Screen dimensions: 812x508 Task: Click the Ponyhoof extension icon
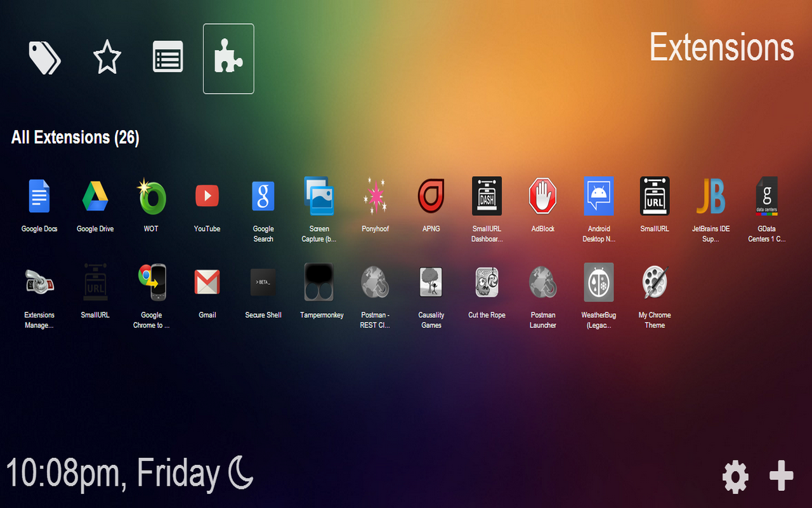[x=375, y=196]
